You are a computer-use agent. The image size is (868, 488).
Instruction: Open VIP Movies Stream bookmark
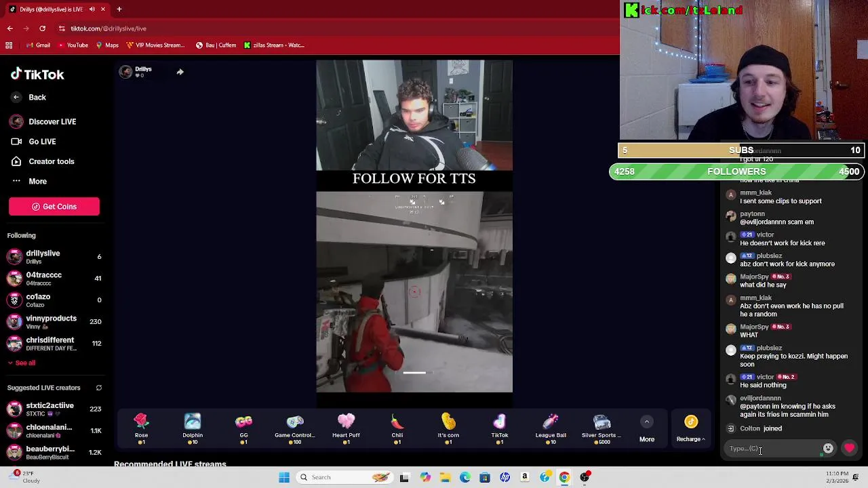click(x=155, y=45)
